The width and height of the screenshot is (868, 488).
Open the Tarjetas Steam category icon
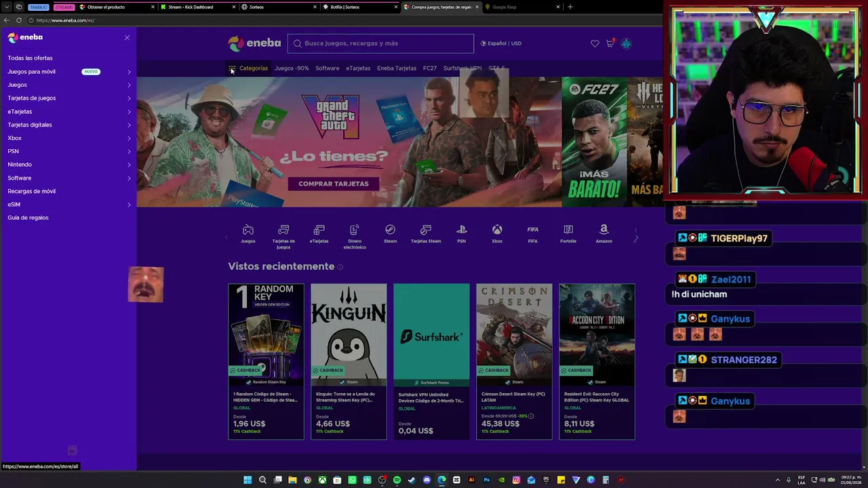pos(426,234)
